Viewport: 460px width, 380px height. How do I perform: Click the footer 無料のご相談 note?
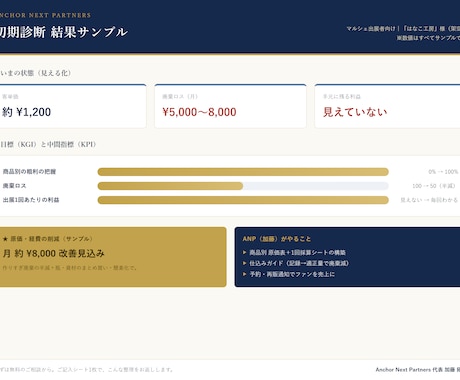tap(87, 370)
